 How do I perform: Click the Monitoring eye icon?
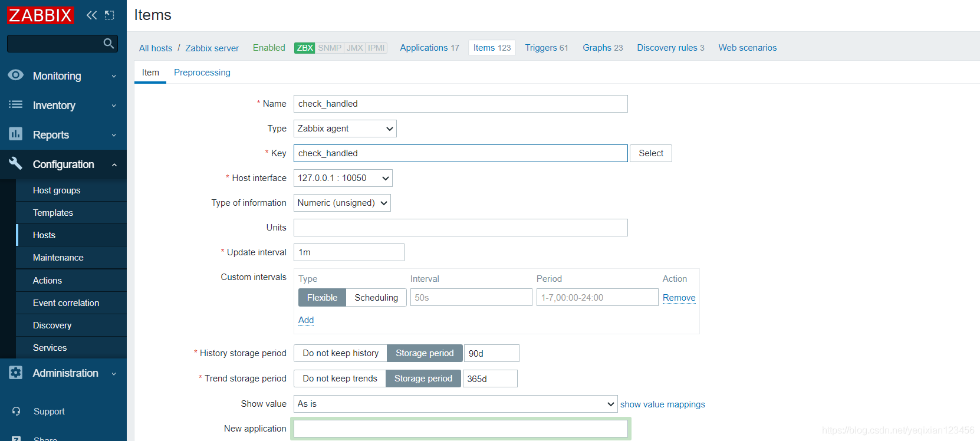(x=16, y=75)
